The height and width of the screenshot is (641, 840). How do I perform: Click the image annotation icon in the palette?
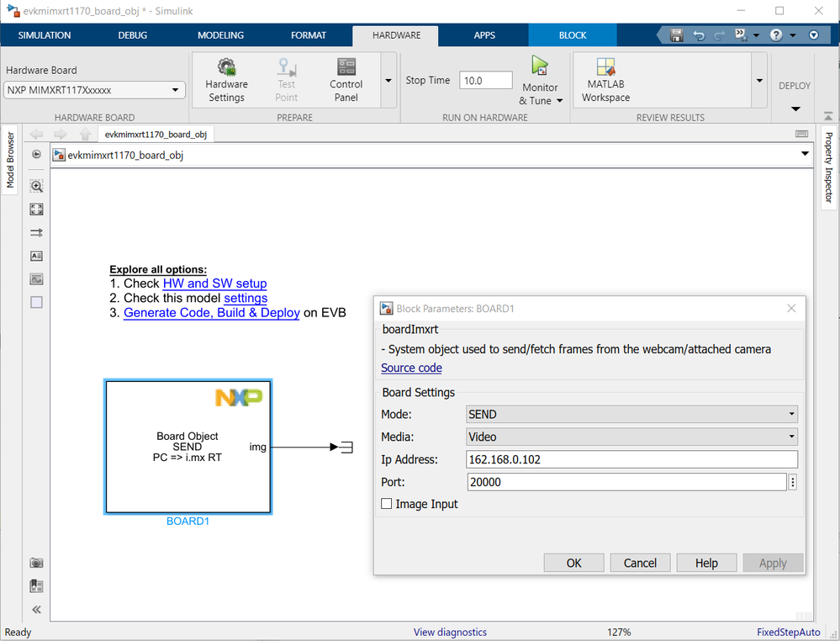point(36,278)
